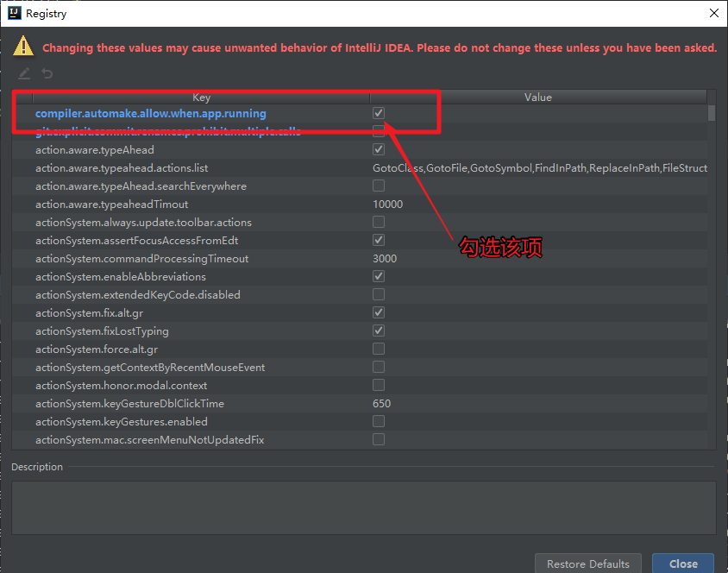This screenshot has width=728, height=573.
Task: Check actionSystem.getContextByRecentMouseEvent checkbox
Action: point(379,367)
